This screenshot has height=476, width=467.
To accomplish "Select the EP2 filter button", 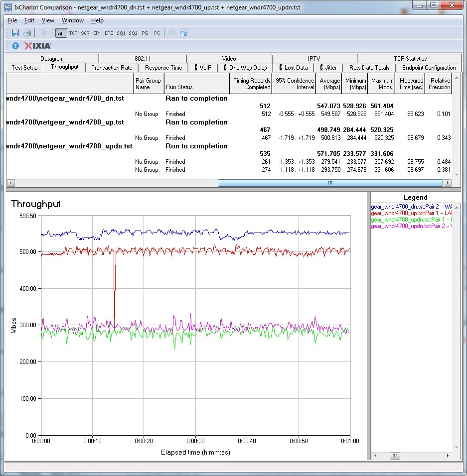I will pyautogui.click(x=109, y=33).
